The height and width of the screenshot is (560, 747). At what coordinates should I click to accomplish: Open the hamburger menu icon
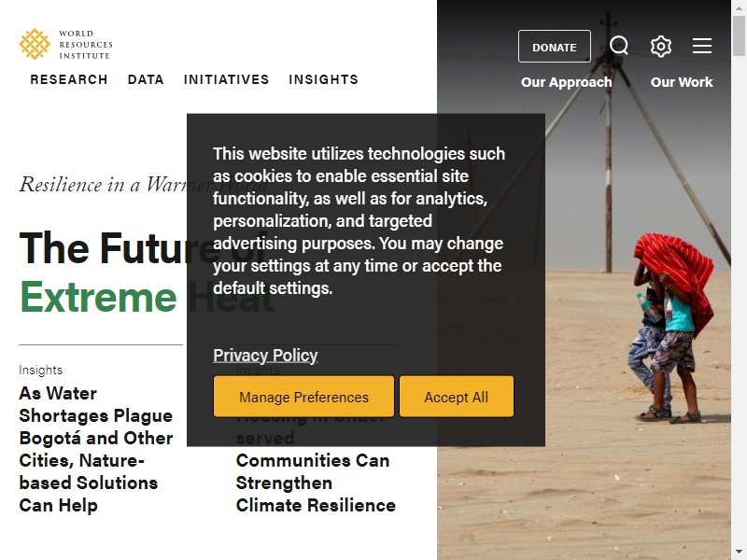click(702, 46)
